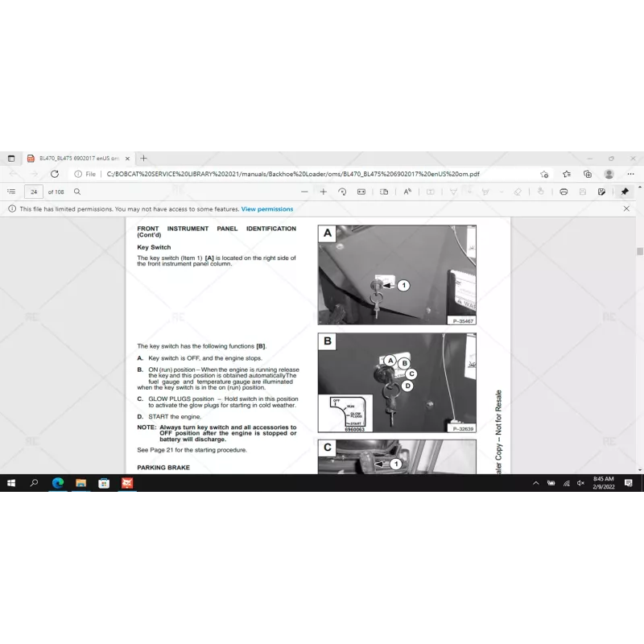Refresh the current page

point(54,174)
